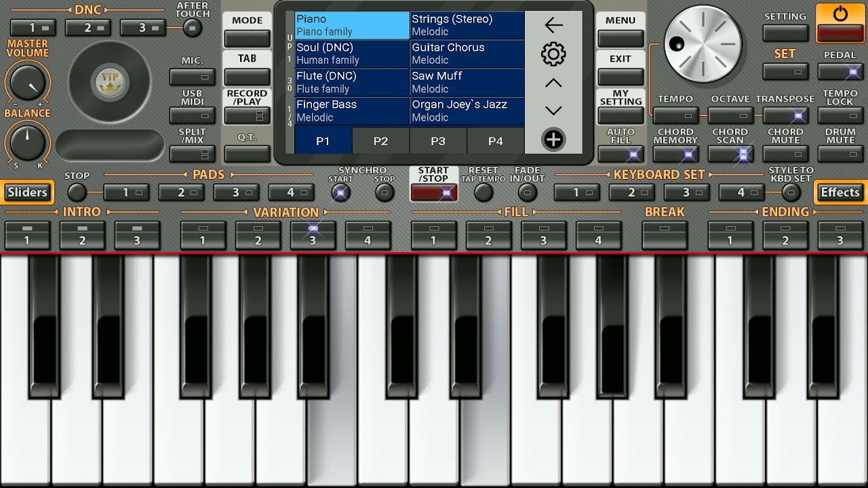Select Variation 3
The image size is (868, 488).
(313, 235)
